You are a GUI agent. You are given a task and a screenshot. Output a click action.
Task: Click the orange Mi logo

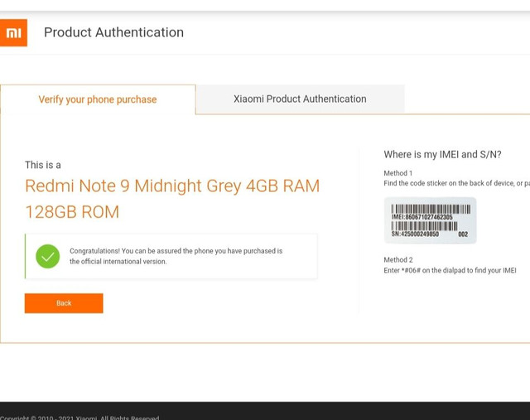13,33
